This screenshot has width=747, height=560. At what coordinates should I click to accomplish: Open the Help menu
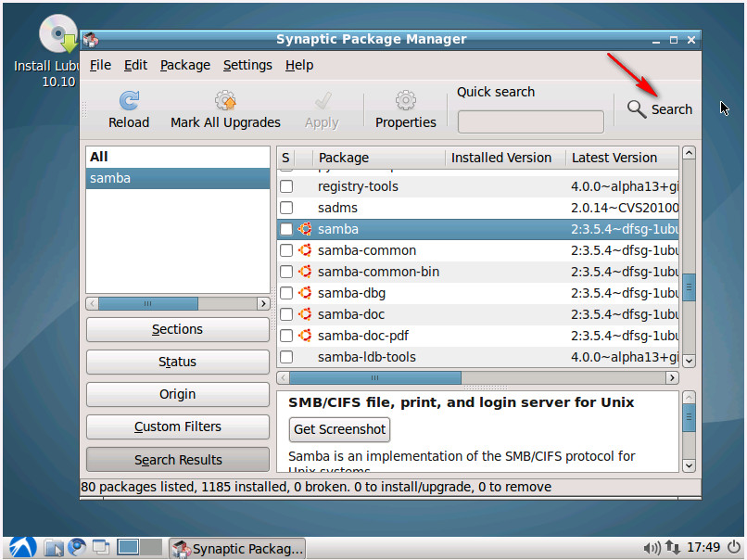(x=299, y=65)
